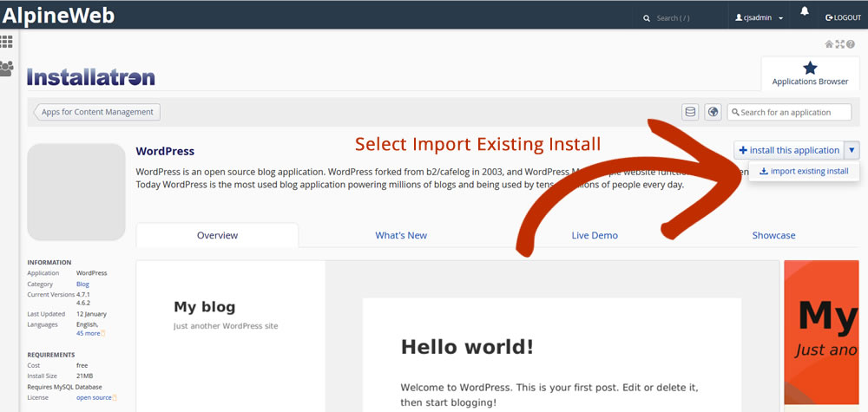Click the 21MB install size value
Viewport: 868px width, 412px height.
coord(84,376)
